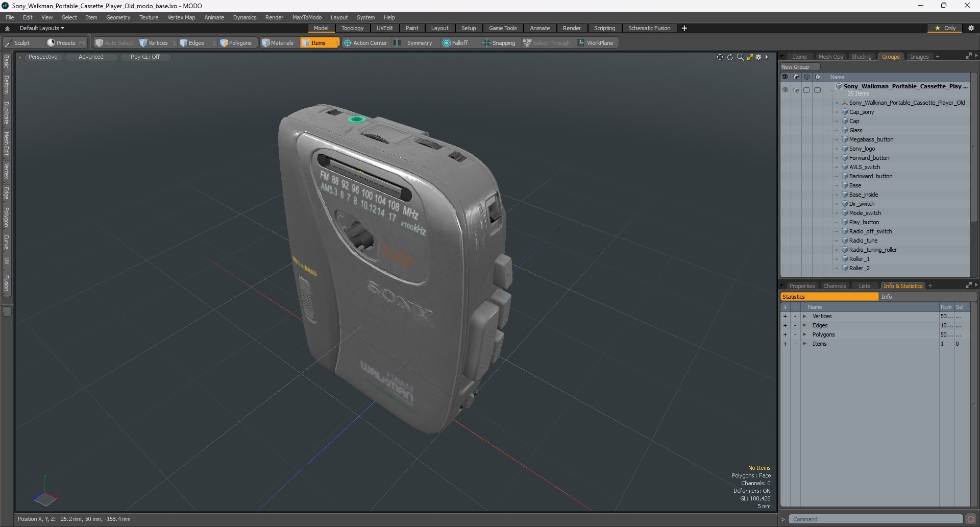Toggle Symmetry in the toolbar

coord(414,43)
